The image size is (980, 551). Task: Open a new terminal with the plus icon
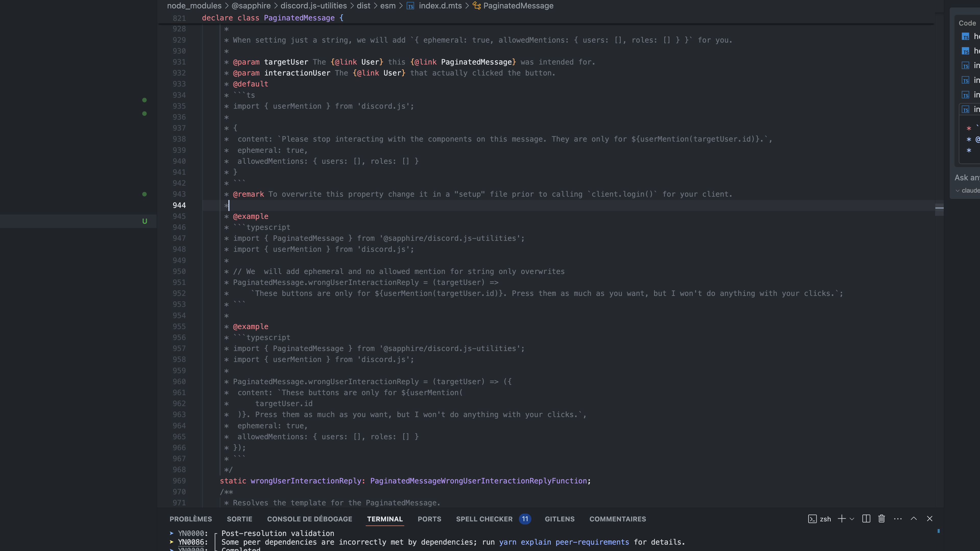841,519
